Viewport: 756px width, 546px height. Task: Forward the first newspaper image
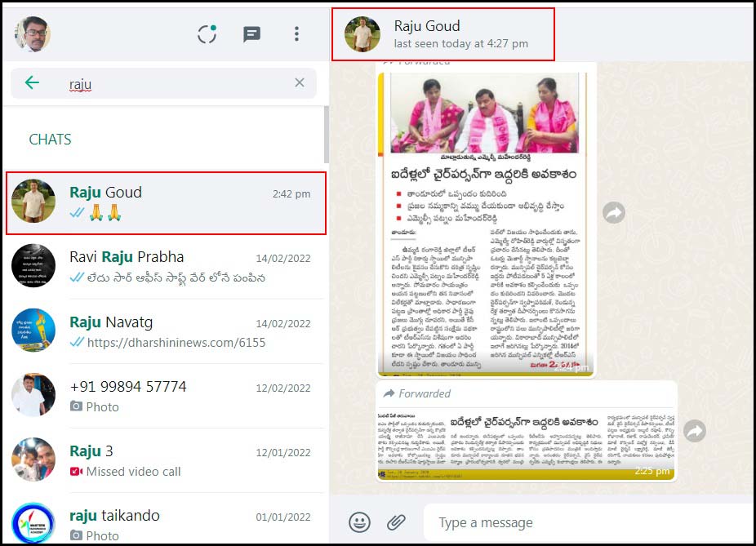(x=614, y=213)
